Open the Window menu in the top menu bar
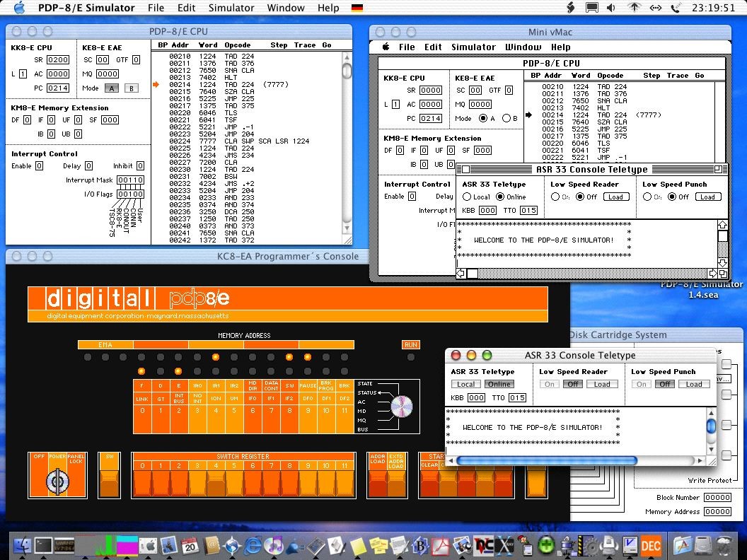Screen dimensions: 747x560 point(286,8)
